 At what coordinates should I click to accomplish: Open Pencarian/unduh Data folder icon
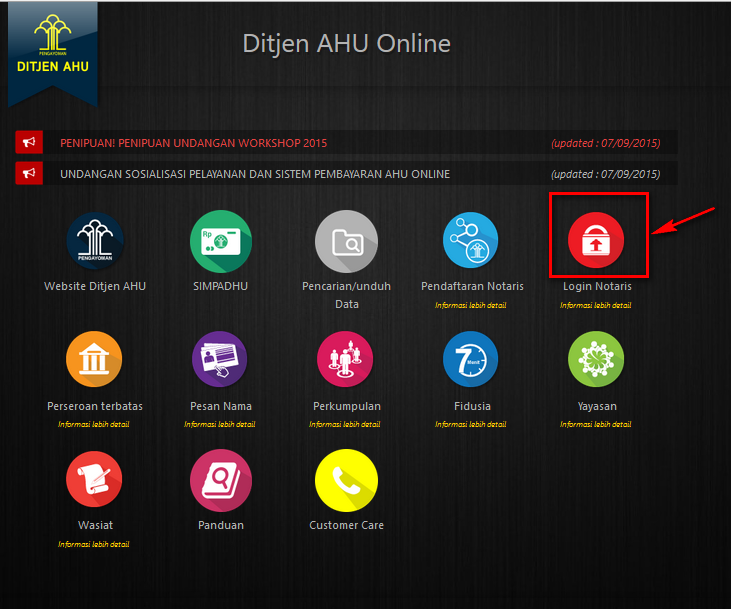346,242
